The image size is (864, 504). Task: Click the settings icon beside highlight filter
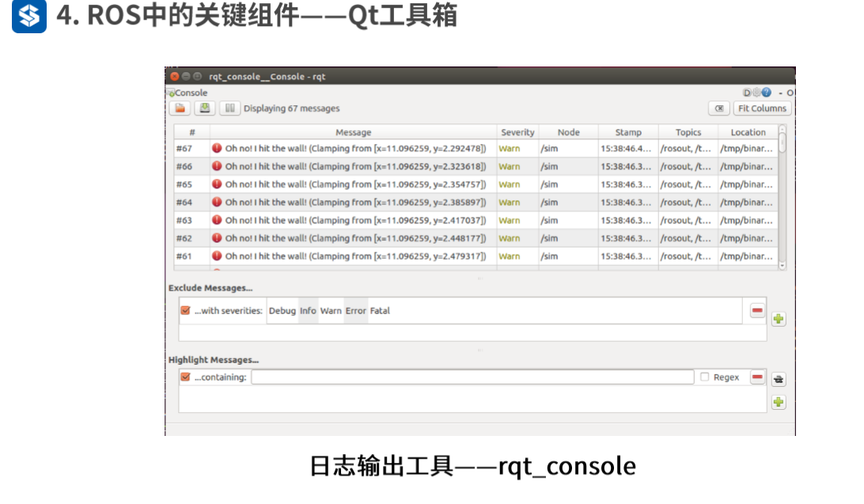779,379
